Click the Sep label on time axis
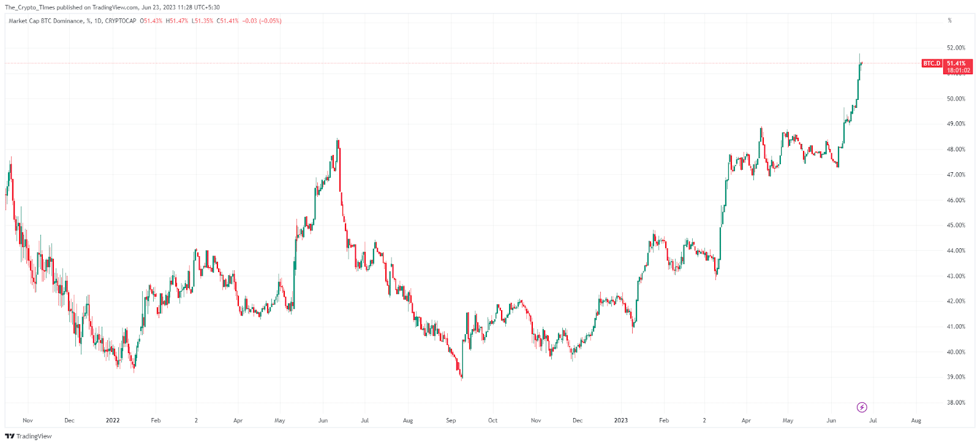 pyautogui.click(x=451, y=420)
